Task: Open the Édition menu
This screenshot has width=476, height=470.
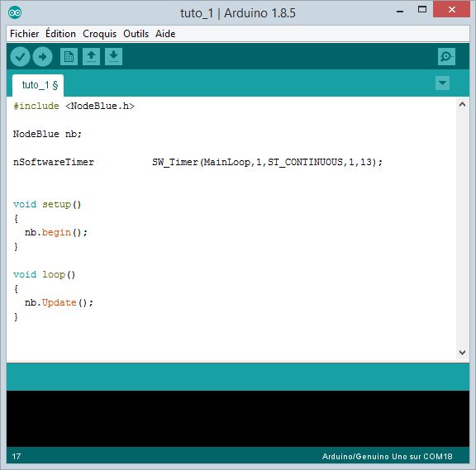Action: click(60, 34)
